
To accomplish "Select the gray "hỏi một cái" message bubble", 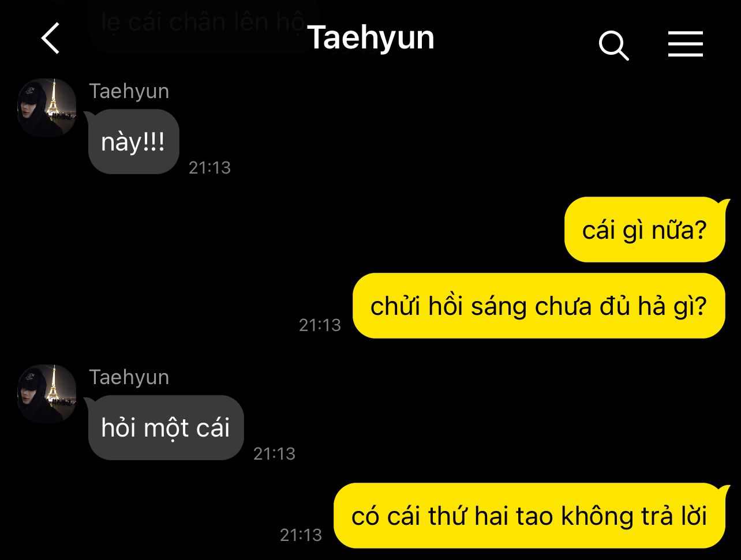I will tap(166, 427).
